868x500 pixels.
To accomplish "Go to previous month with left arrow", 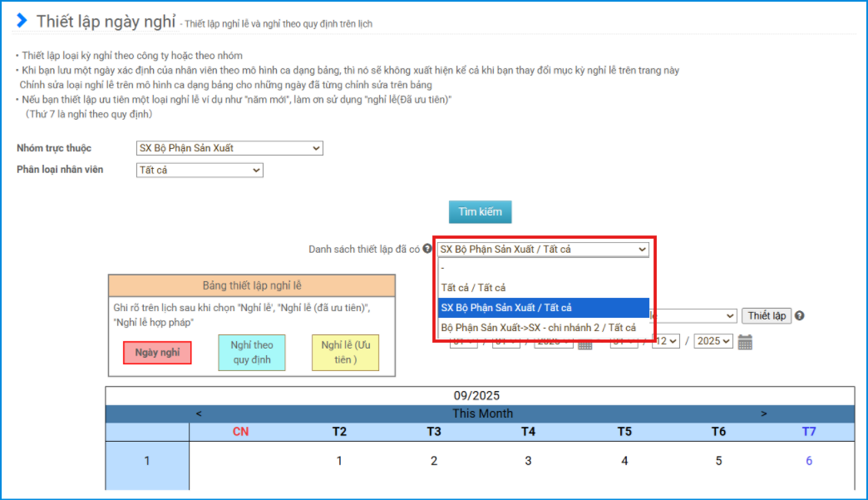I will click(x=198, y=413).
